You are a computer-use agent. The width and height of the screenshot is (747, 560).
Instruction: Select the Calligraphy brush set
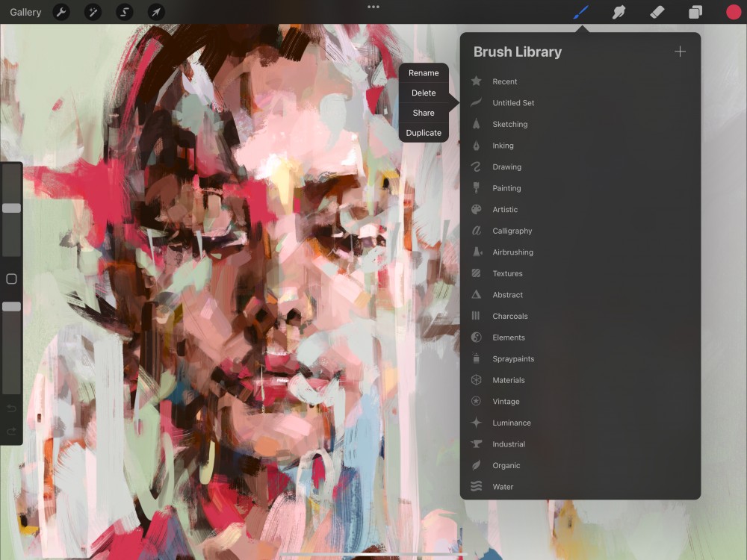pos(512,231)
